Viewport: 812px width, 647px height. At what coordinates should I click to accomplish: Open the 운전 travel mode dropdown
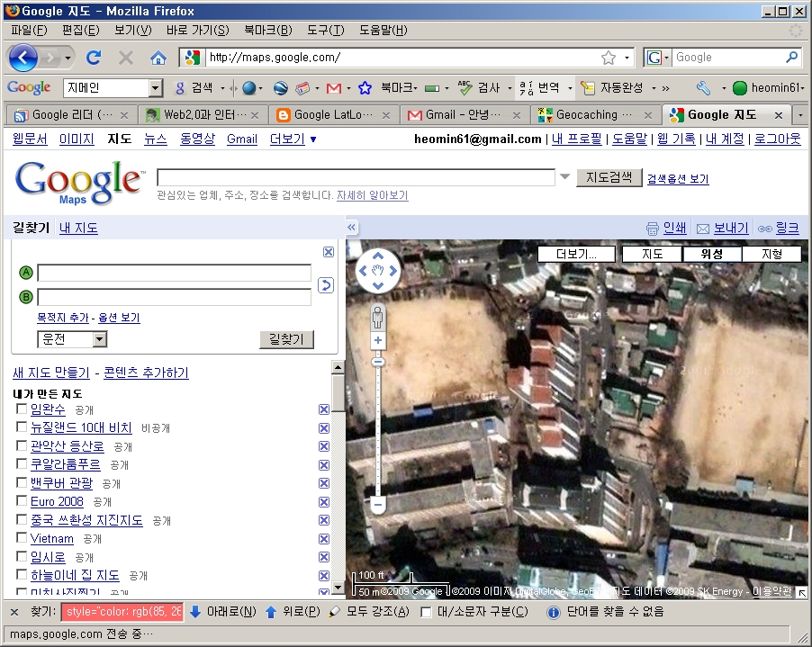point(72,339)
